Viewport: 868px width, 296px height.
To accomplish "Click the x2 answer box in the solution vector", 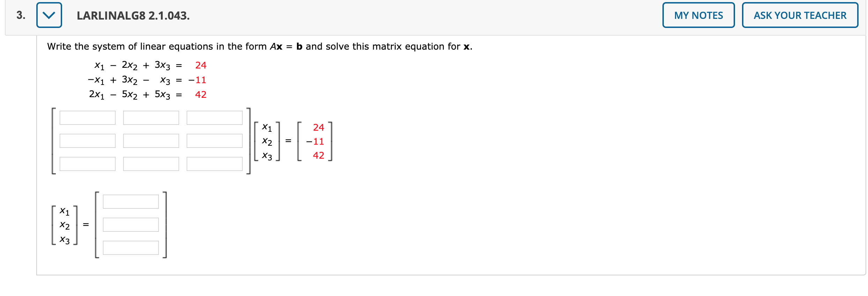I will pyautogui.click(x=131, y=225).
